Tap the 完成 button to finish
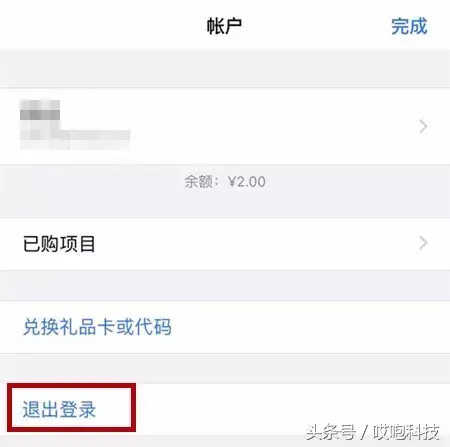Screen dimensions: 450x447 409,26
